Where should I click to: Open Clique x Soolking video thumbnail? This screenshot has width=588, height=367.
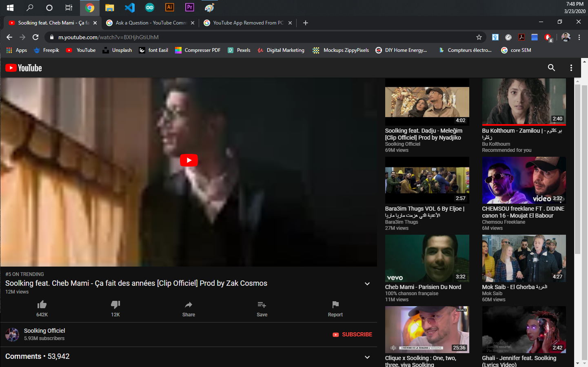pyautogui.click(x=427, y=329)
